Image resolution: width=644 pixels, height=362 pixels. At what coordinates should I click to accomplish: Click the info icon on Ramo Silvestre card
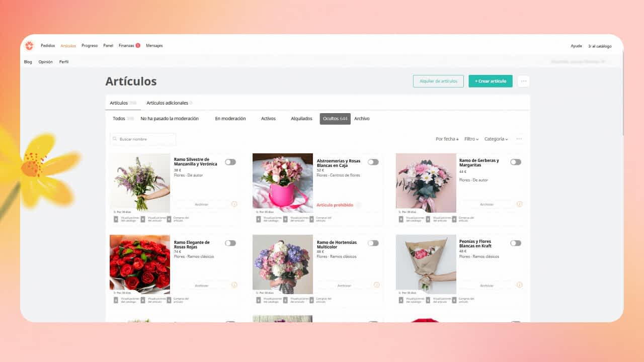234,204
